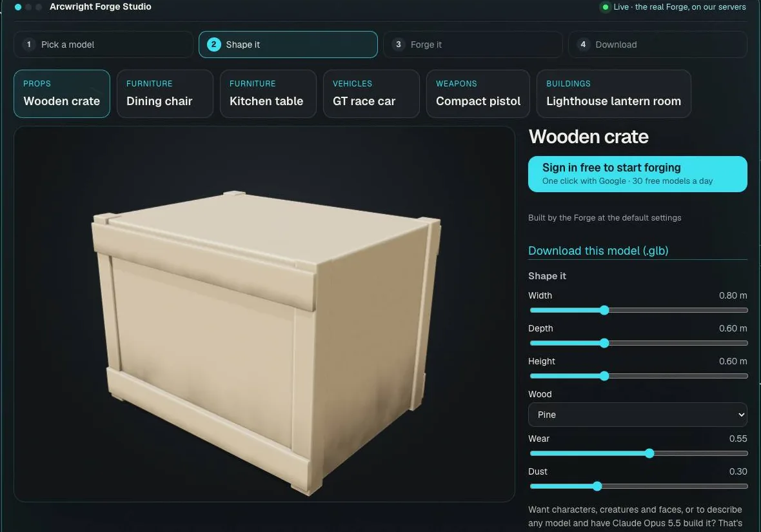Pick the Kitchen table model card
761x532 pixels.
click(x=268, y=94)
